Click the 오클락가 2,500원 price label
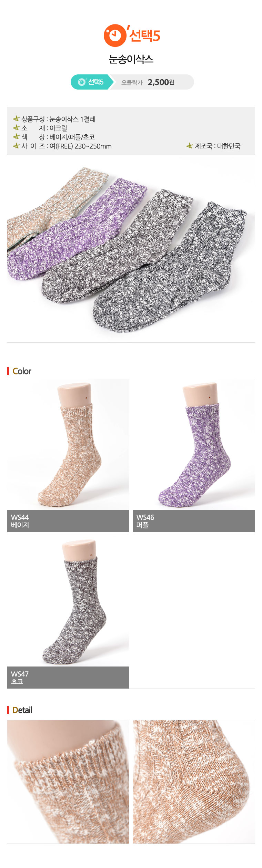262x868 pixels. [148, 82]
